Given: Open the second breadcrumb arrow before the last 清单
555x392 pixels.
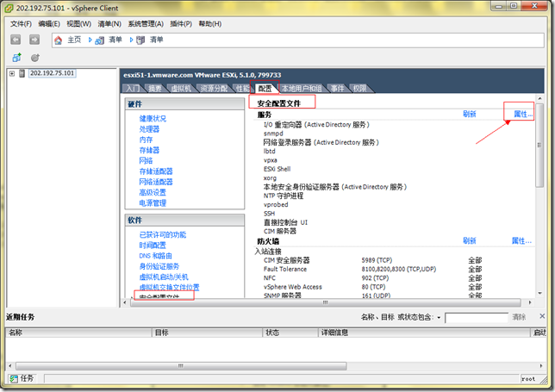Looking at the screenshot, I should [x=131, y=40].
